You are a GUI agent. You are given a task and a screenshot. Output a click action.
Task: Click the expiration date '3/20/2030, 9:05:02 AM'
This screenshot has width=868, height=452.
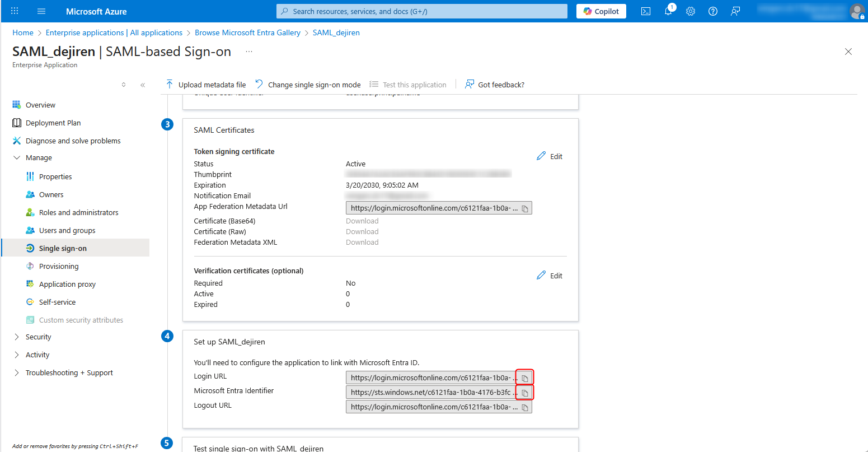point(382,185)
